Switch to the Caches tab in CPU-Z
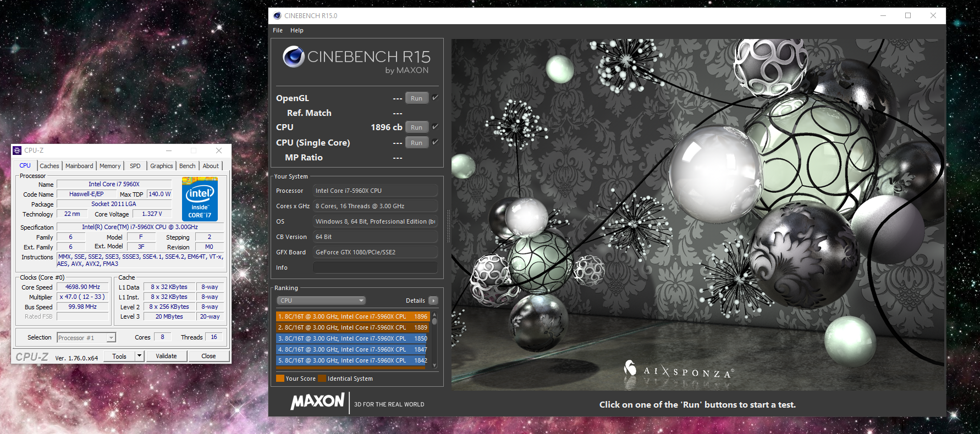 pos(49,166)
